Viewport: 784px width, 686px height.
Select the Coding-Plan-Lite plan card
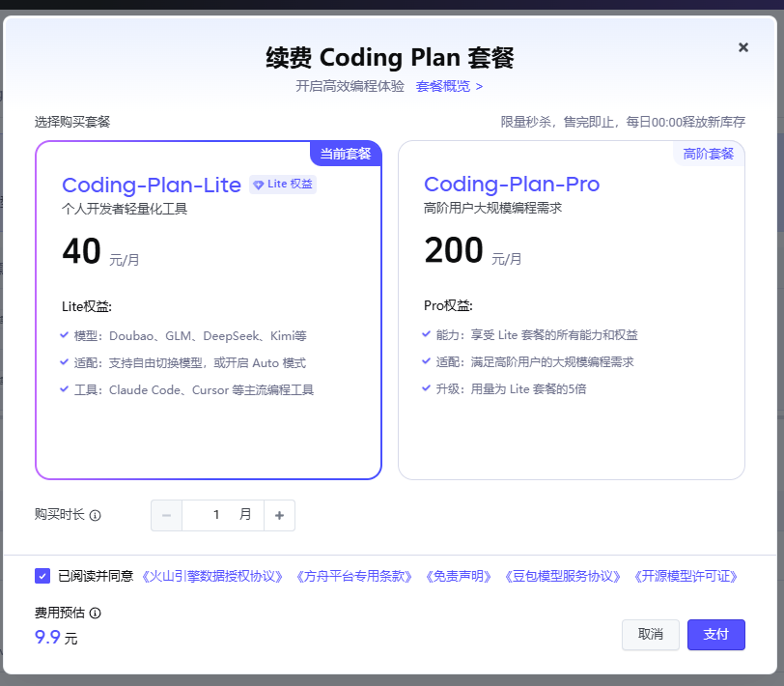coord(209,310)
